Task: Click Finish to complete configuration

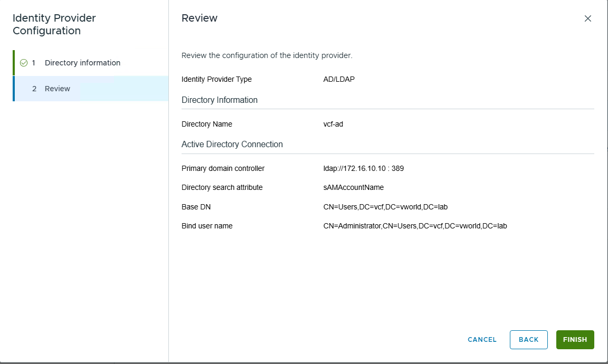Action: point(575,340)
